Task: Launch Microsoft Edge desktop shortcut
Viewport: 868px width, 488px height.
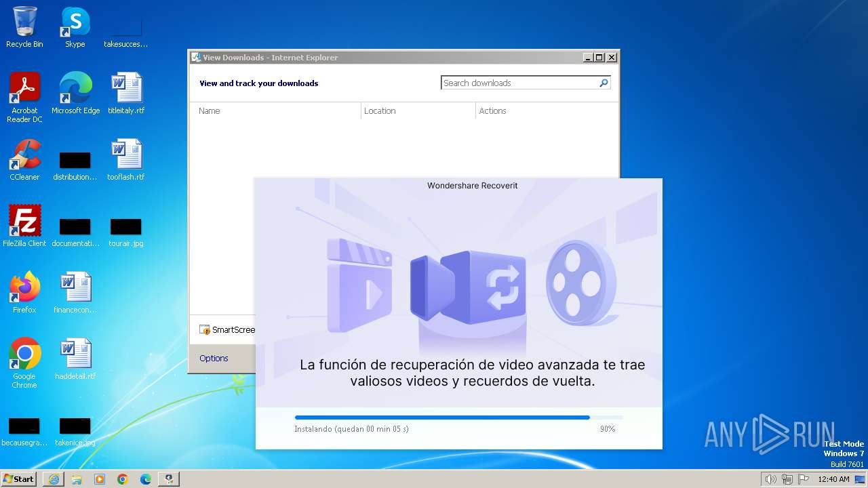Action: 75,94
